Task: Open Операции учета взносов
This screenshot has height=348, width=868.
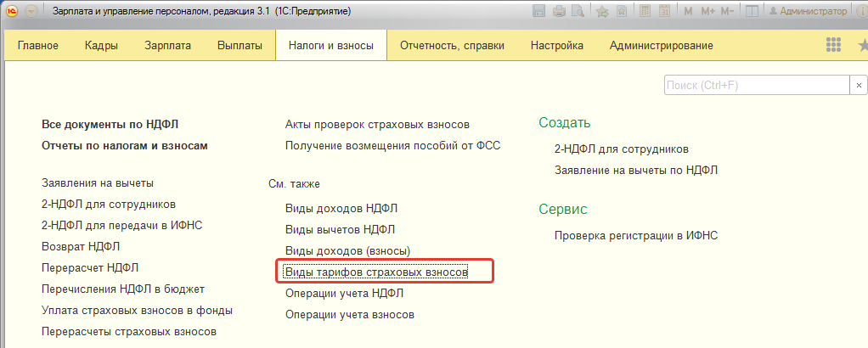Action: [x=350, y=315]
